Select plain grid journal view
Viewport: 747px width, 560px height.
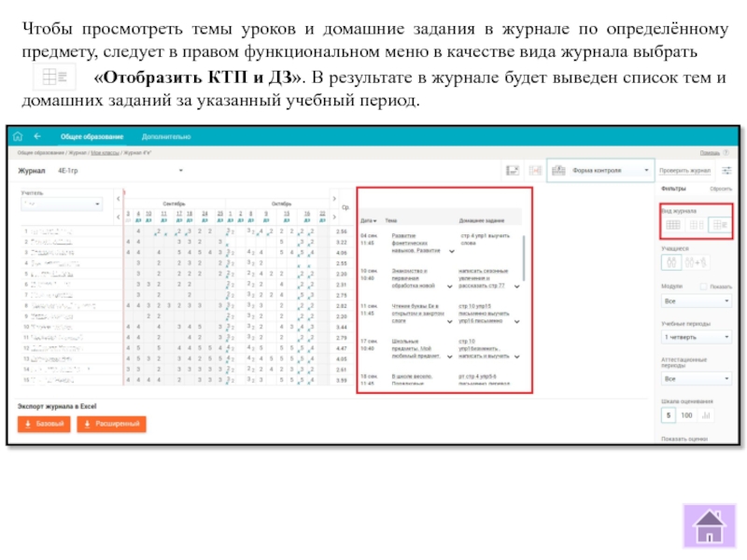[x=672, y=225]
